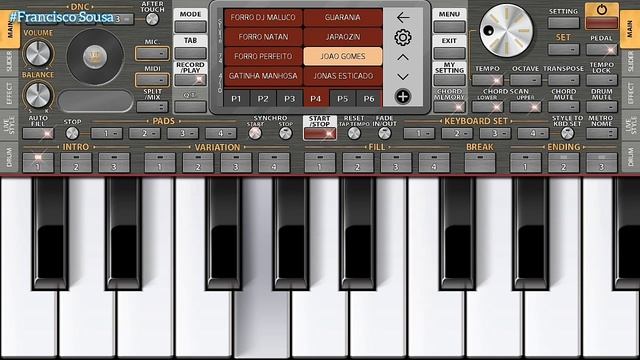Click the Break button
The width and height of the screenshot is (640, 360).
tap(480, 162)
